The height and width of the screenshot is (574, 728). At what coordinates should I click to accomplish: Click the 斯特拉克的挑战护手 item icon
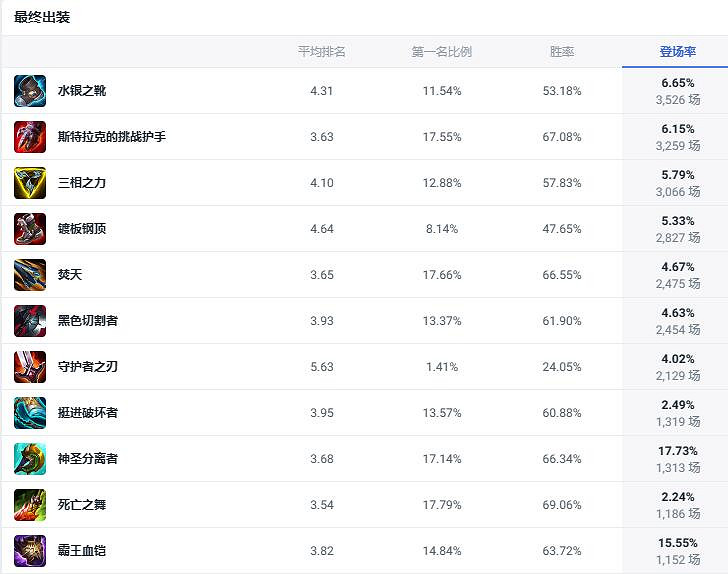[30, 137]
